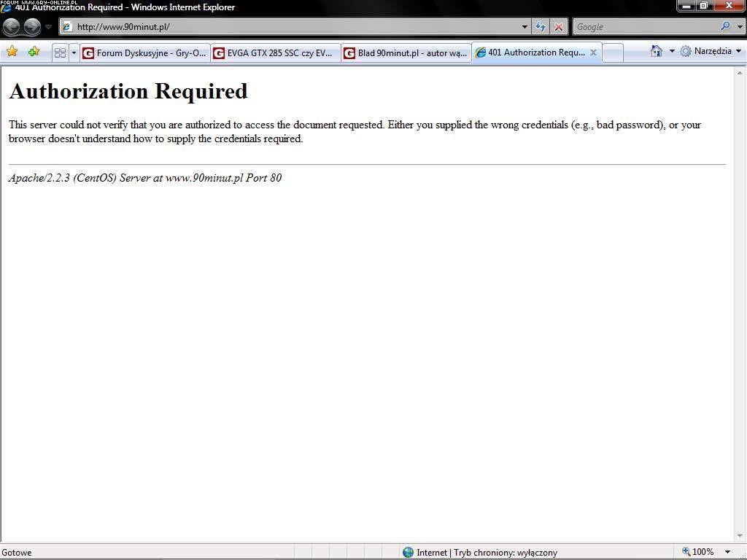Click the Add to Favorites icon
Screen dimensions: 747x560
click(x=34, y=52)
